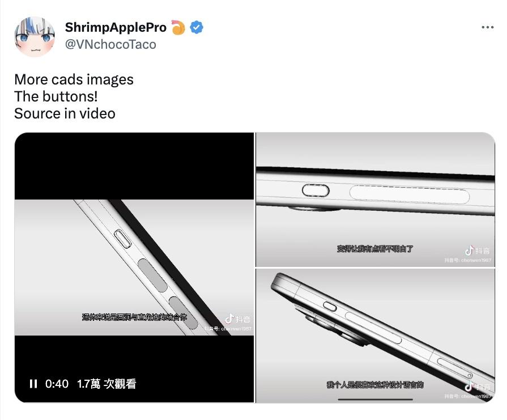The height and width of the screenshot is (420, 507).
Task: Click the 0:40 video time indicator
Action: pyautogui.click(x=57, y=384)
